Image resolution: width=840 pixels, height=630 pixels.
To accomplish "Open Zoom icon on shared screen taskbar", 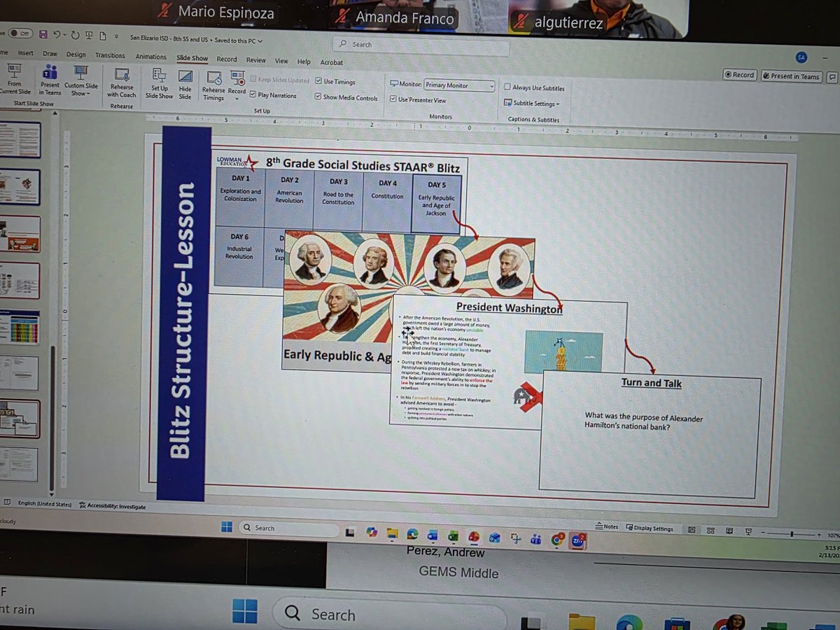I will 578,540.
